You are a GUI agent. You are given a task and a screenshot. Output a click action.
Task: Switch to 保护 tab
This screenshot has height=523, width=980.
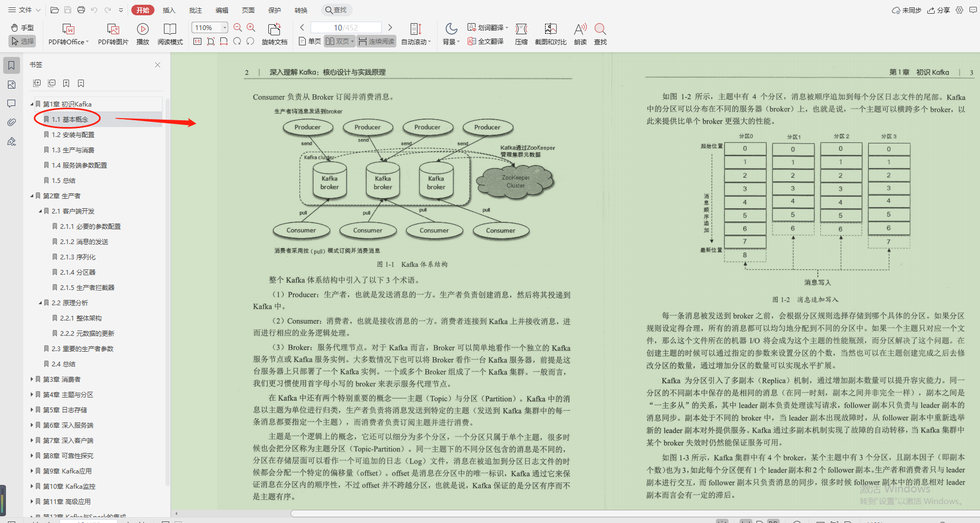pyautogui.click(x=275, y=10)
